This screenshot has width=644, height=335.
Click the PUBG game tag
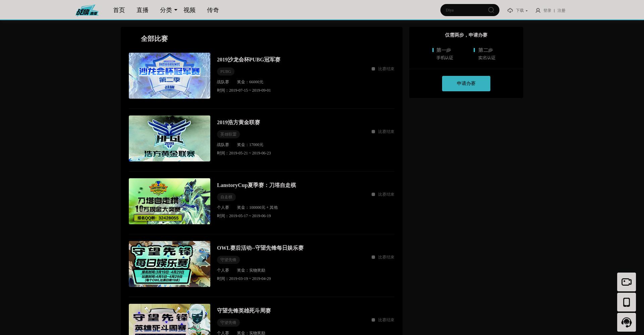226,71
